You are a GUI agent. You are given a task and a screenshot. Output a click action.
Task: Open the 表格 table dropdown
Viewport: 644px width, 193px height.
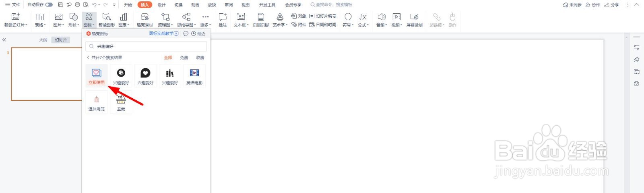coord(40,19)
